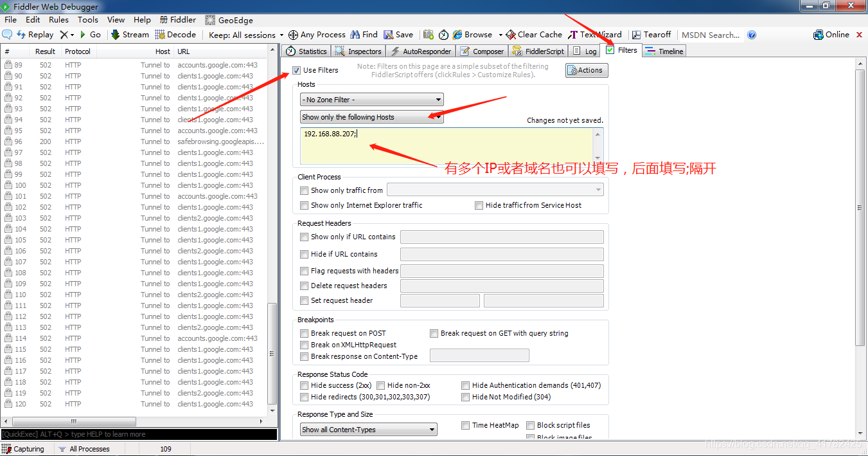The image size is (868, 456).
Task: Open the Show all Content-Types dropdown
Action: click(369, 430)
